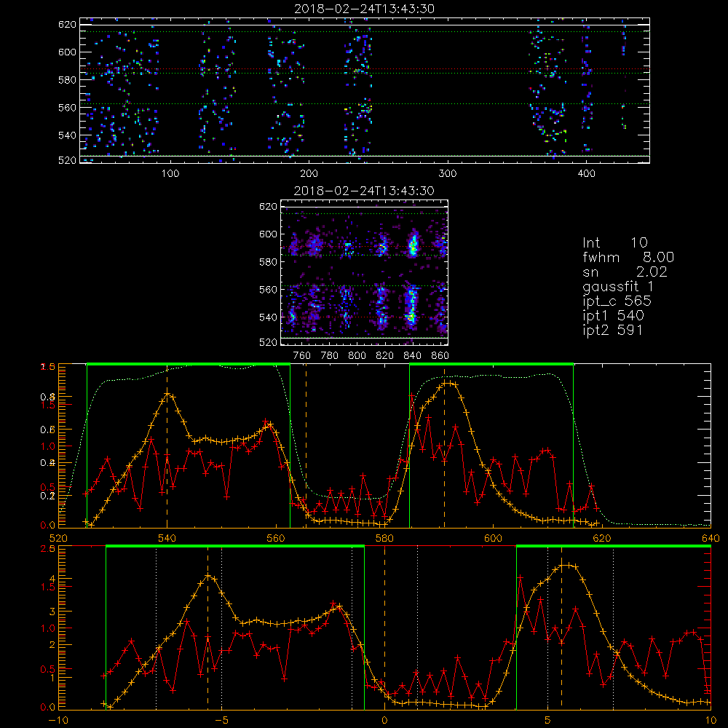This screenshot has height=728, width=728.
Task: Click y-axis label 560 on top spectrogram
Action: coord(67,107)
